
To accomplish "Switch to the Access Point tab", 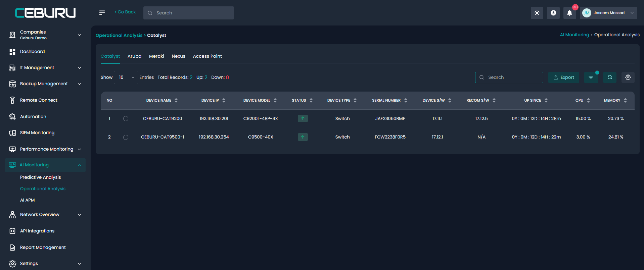I will coord(207,56).
